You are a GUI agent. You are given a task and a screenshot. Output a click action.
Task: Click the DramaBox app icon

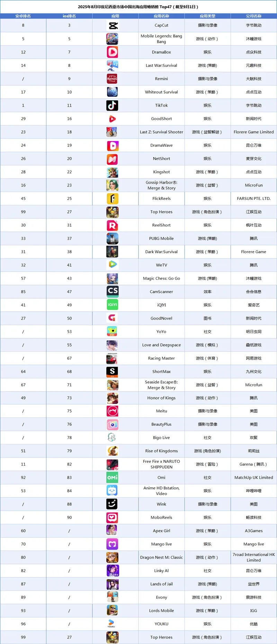(112, 52)
